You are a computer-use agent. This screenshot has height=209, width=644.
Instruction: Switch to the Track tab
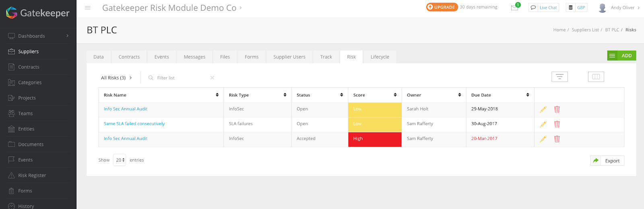(x=326, y=57)
